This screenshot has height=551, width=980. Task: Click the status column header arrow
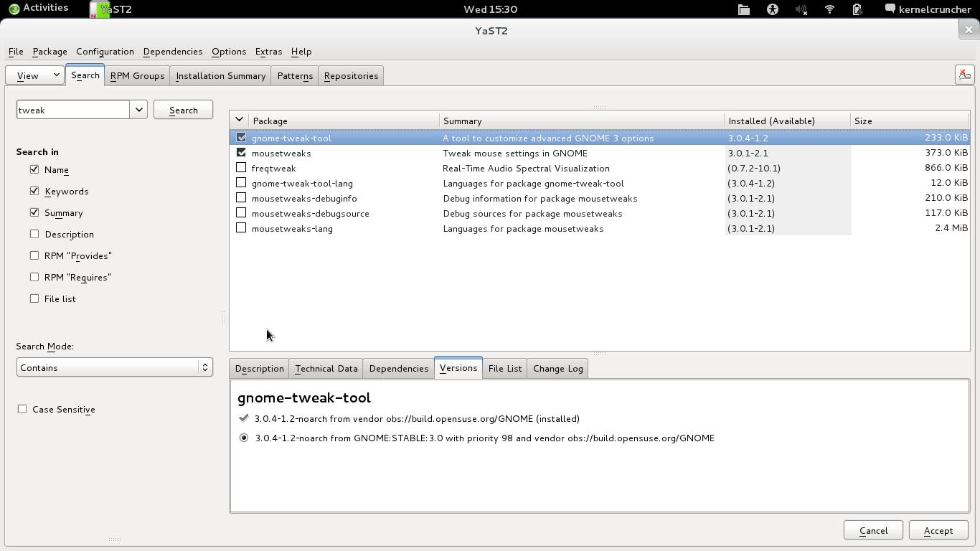pos(240,120)
